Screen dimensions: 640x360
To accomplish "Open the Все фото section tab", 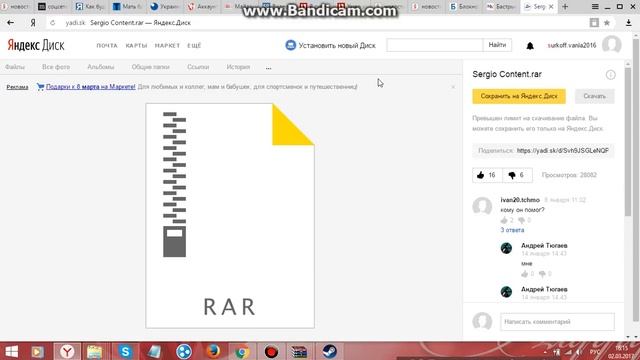I will coord(56,67).
